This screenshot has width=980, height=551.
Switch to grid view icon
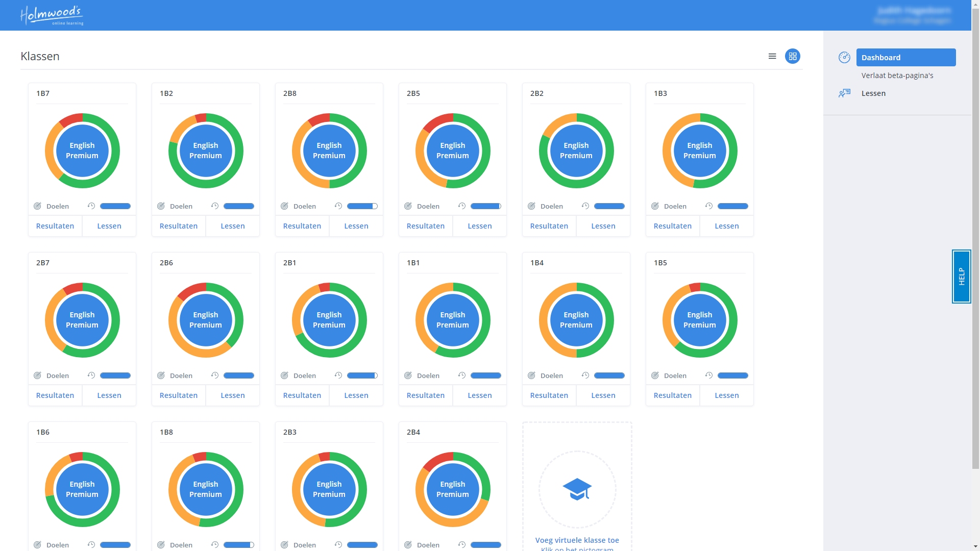[x=793, y=56]
